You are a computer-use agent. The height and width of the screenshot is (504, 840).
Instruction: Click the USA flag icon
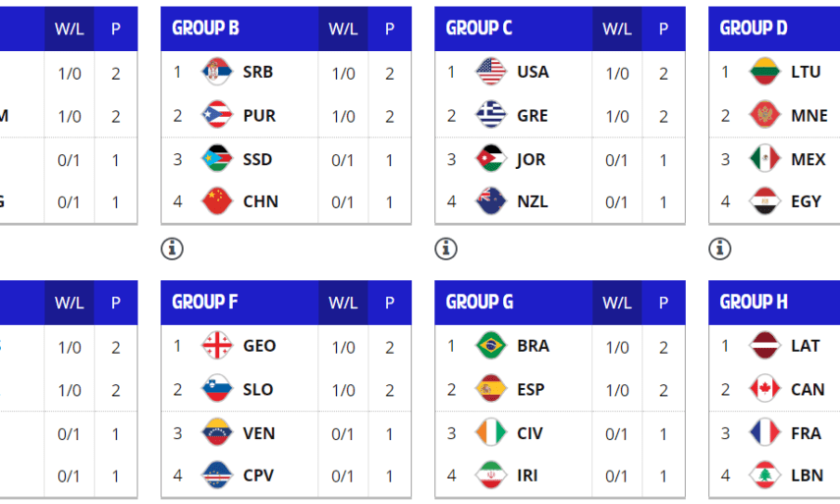pyautogui.click(x=490, y=72)
